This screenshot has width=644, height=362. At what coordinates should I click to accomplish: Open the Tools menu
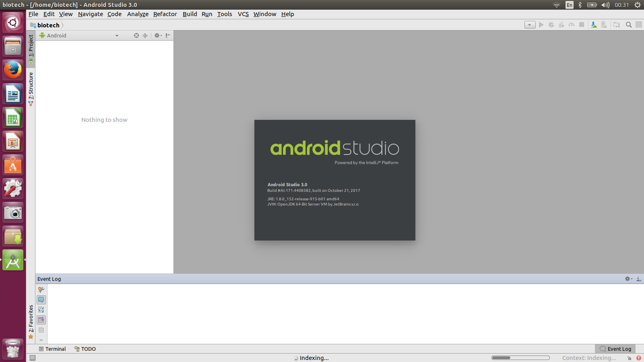(225, 14)
